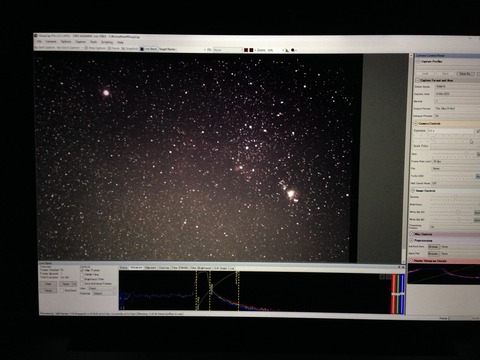
Task: Click the Turbo USB slider
Action: 453,176
